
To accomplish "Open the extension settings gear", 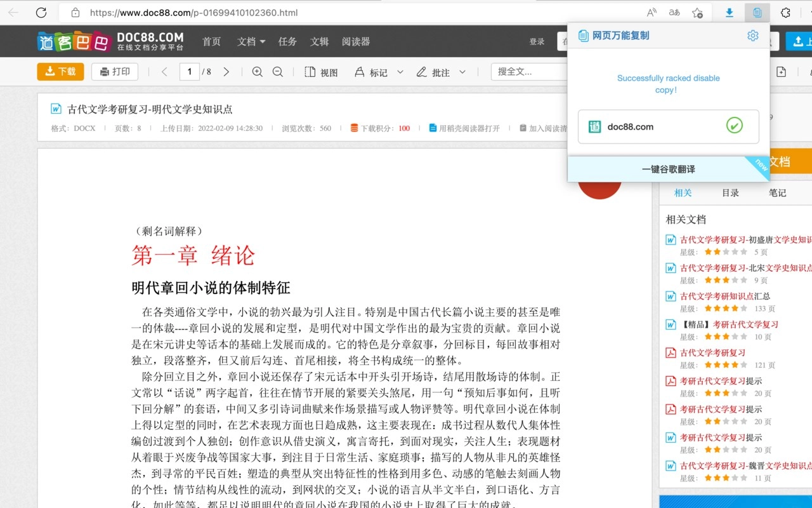I will [x=752, y=36].
